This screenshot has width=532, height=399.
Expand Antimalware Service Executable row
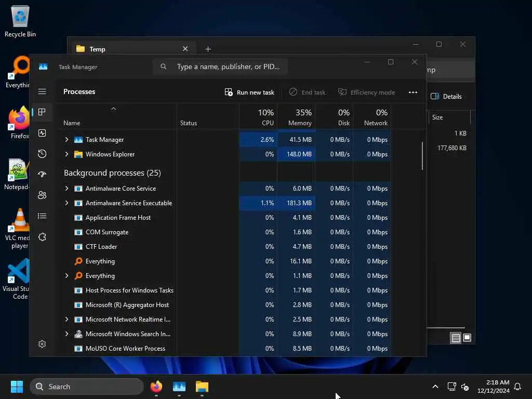[66, 203]
